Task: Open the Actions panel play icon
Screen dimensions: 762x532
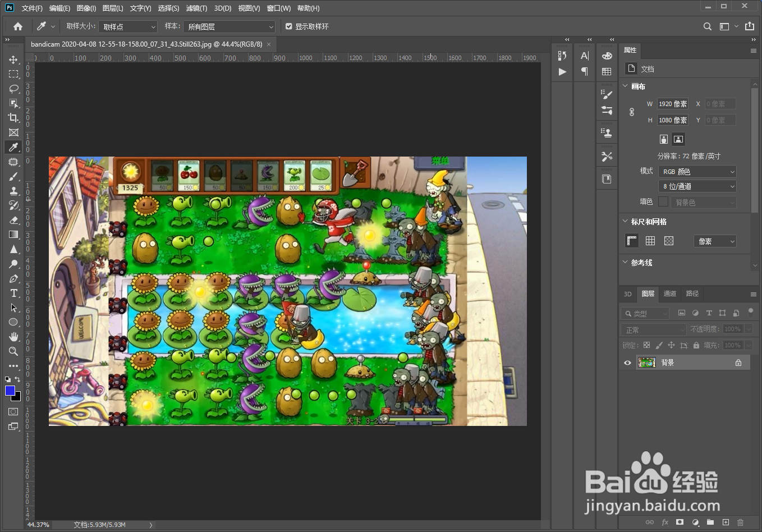Action: (562, 72)
